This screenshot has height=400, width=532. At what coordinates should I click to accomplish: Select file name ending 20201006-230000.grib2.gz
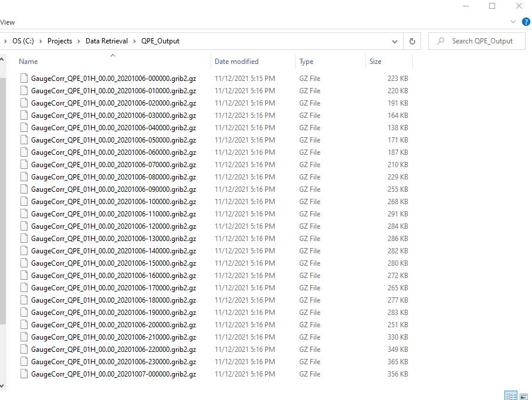pyautogui.click(x=114, y=362)
